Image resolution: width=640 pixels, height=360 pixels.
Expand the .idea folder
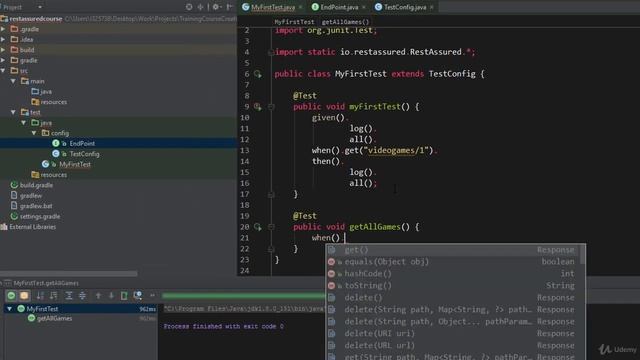(3, 40)
